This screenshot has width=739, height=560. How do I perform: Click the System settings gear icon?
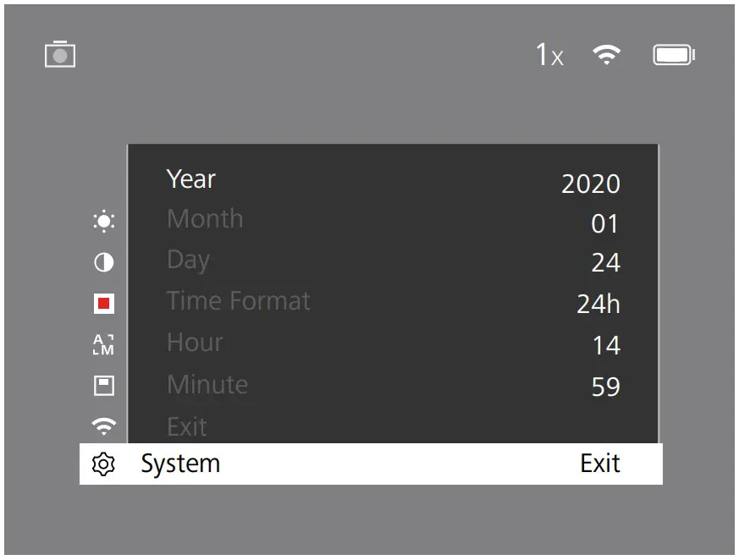pyautogui.click(x=102, y=464)
